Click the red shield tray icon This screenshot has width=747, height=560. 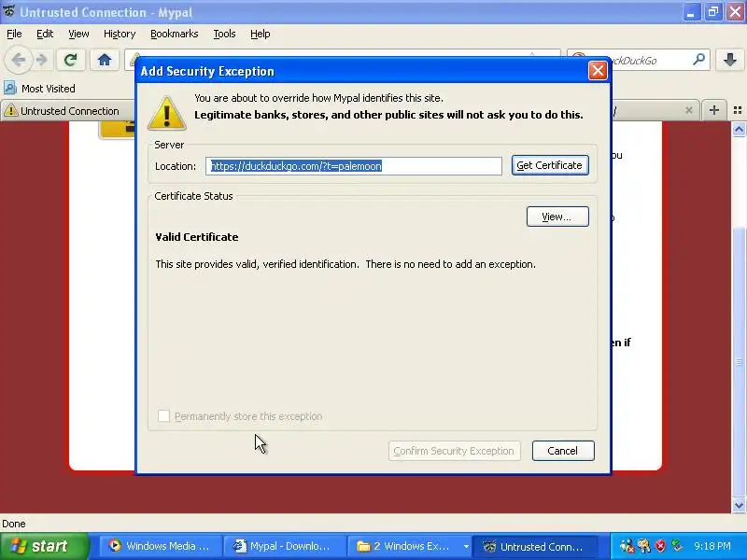(660, 546)
